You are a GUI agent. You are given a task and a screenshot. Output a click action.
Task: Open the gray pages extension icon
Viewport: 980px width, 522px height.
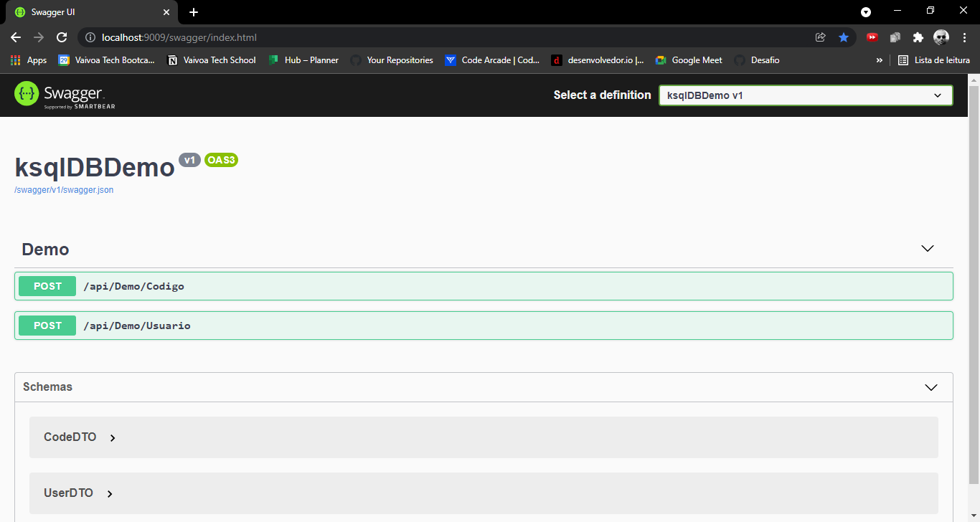tap(895, 37)
